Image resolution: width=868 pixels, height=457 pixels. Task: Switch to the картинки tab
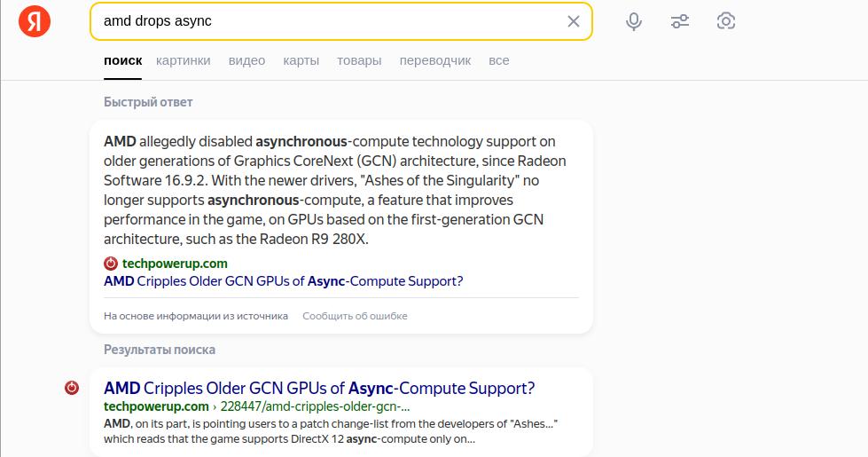point(184,60)
